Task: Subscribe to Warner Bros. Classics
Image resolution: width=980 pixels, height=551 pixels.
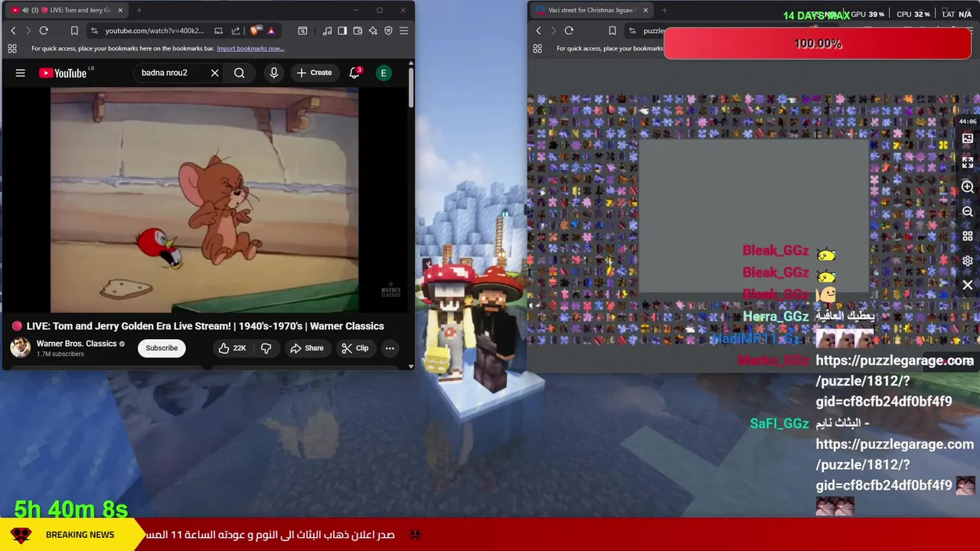Action: click(162, 348)
